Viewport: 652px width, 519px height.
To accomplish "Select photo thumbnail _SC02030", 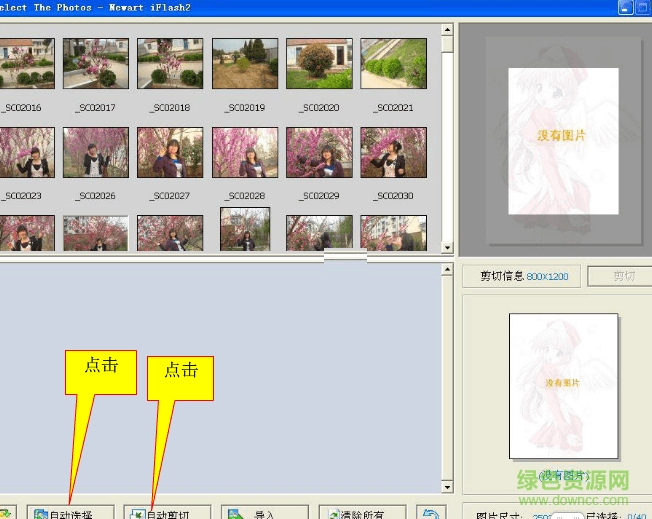I will tap(393, 153).
